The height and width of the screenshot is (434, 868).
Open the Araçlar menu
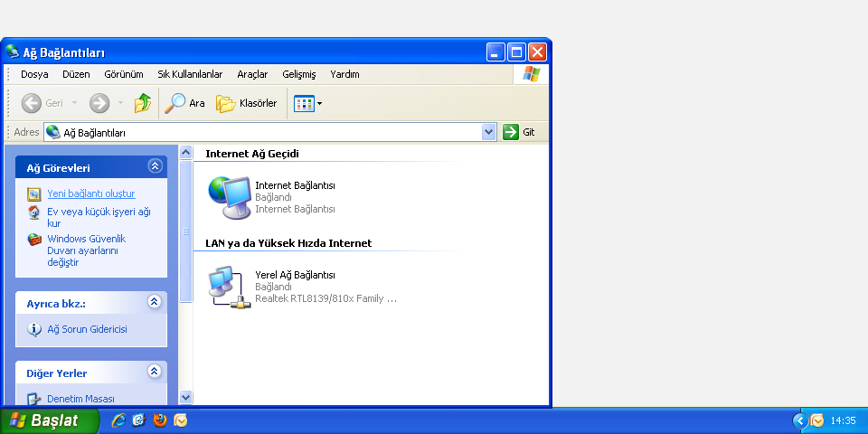tap(252, 74)
